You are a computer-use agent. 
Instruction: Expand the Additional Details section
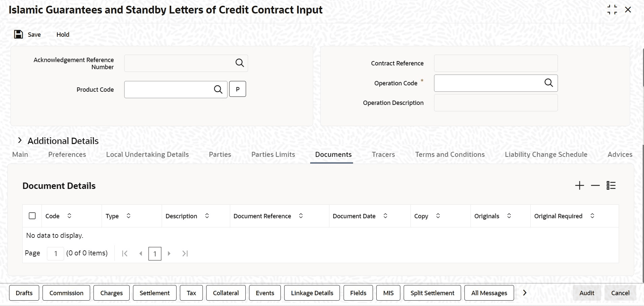[20, 140]
